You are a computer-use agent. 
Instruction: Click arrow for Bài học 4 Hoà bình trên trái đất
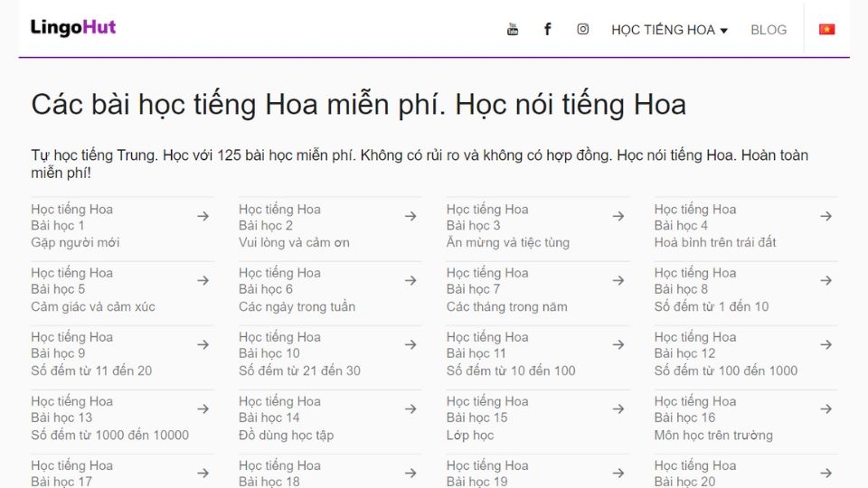pos(826,216)
